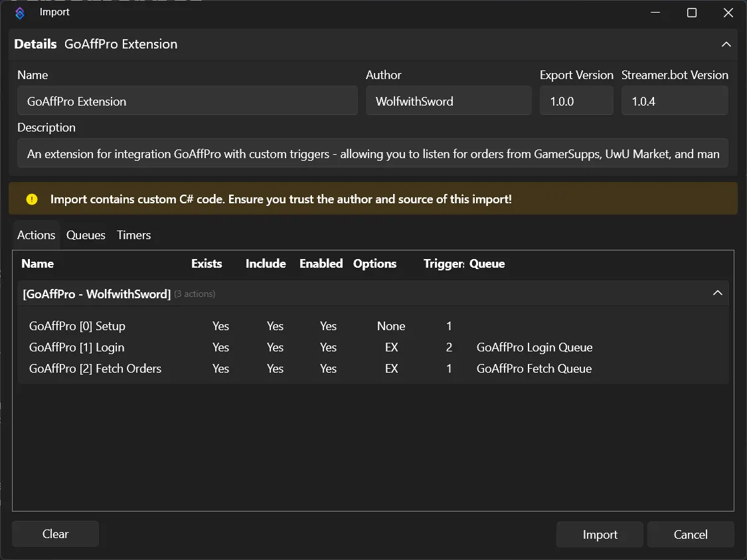Select the GoAffPro [0] Setup row
This screenshot has height=560, width=747.
(x=373, y=326)
